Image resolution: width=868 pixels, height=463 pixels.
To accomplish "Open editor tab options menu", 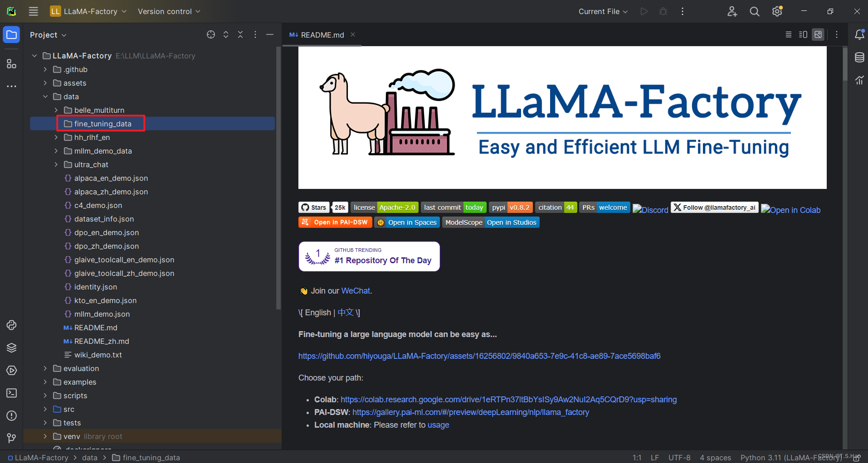I will pos(837,34).
